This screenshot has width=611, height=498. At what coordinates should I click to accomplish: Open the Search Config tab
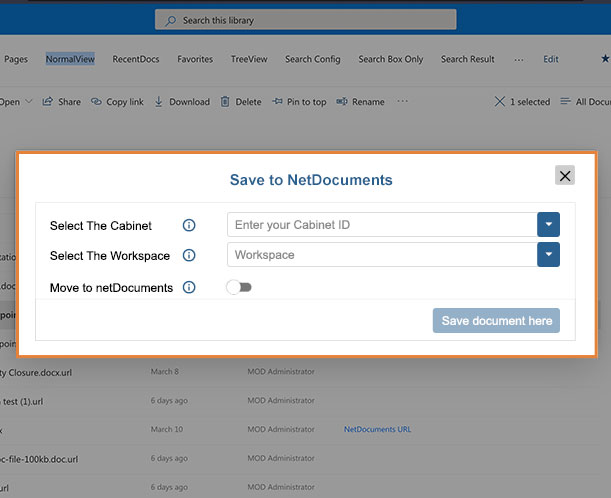click(313, 59)
